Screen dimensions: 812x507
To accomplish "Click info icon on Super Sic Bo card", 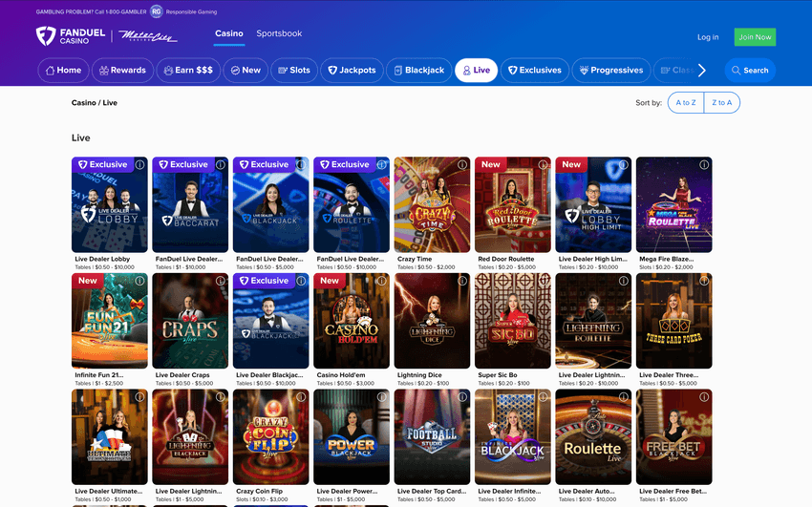I will point(543,281).
